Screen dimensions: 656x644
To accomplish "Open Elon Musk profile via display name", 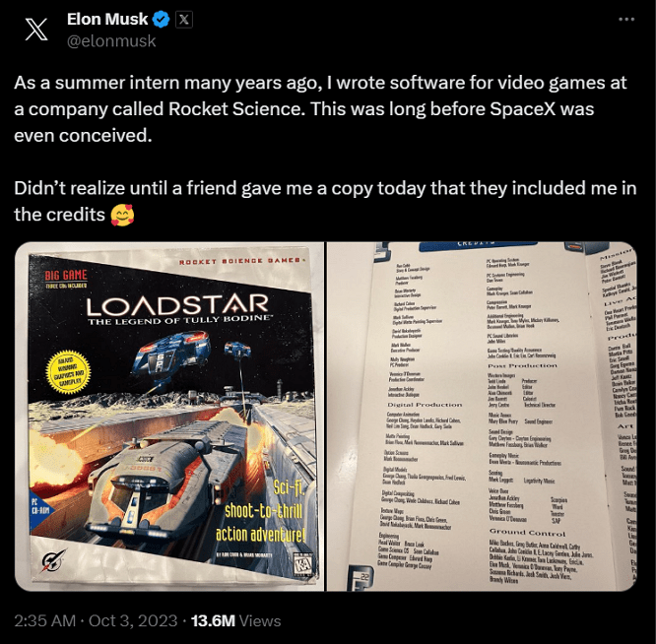I will click(x=106, y=20).
